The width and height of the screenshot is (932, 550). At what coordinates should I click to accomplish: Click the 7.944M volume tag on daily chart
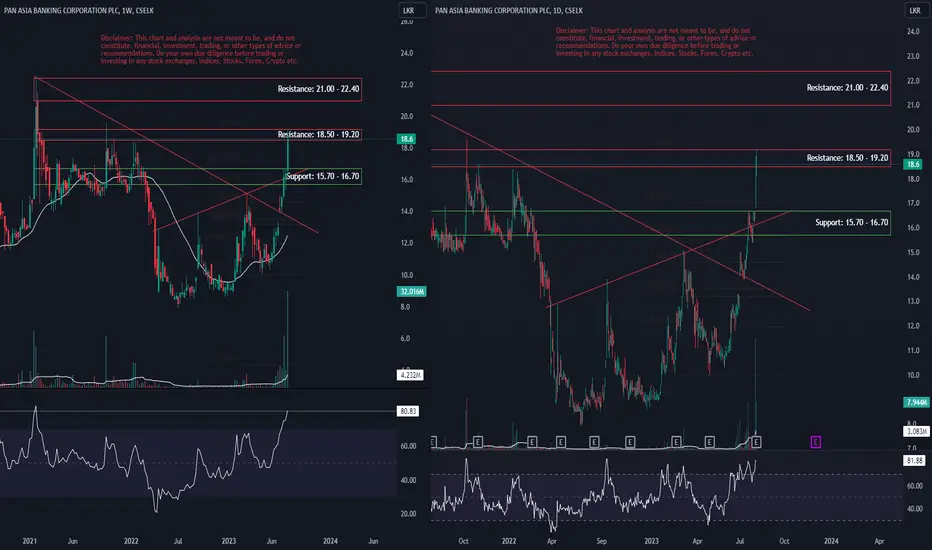point(916,403)
